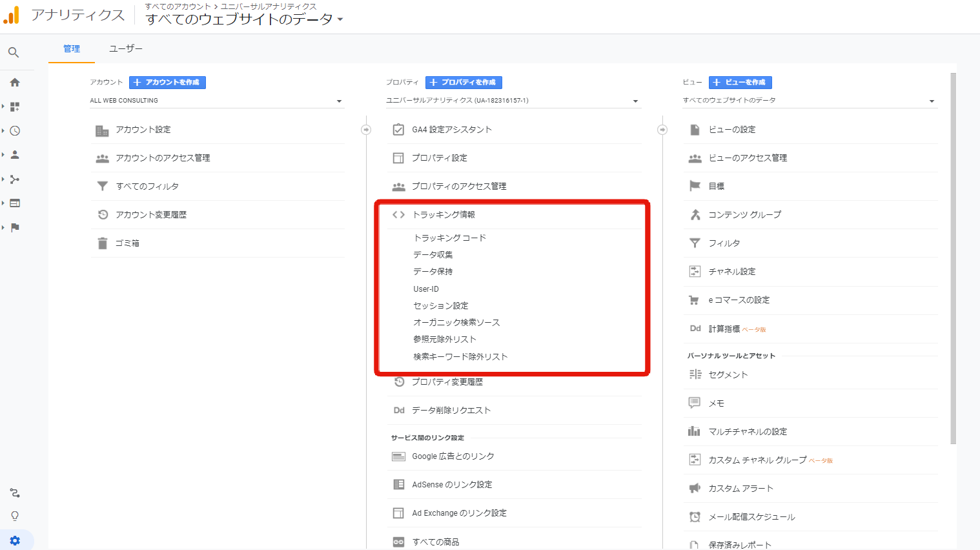The height and width of the screenshot is (550, 980).
Task: Expand the Audience sidebar arrow
Action: point(3,155)
